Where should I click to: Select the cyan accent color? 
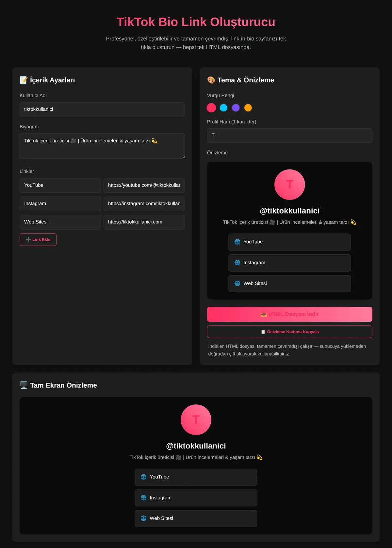(224, 108)
